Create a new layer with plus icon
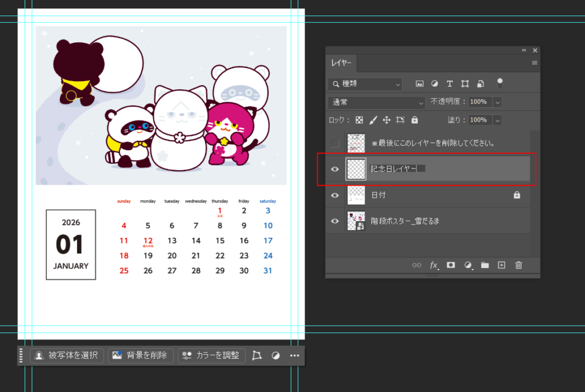585x392 pixels. pyautogui.click(x=502, y=265)
